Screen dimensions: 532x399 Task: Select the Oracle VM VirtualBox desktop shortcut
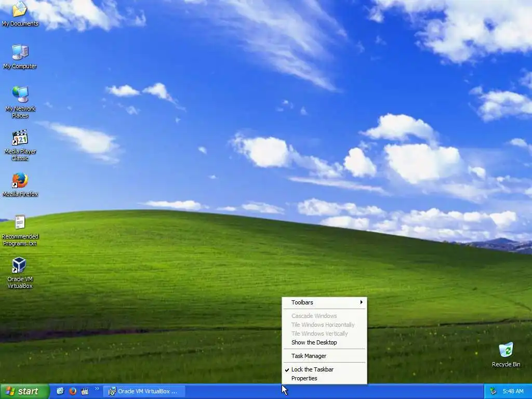(x=20, y=273)
